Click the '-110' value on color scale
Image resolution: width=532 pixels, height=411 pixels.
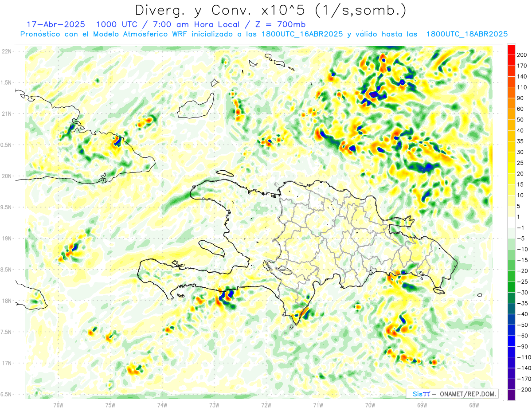pyautogui.click(x=524, y=357)
